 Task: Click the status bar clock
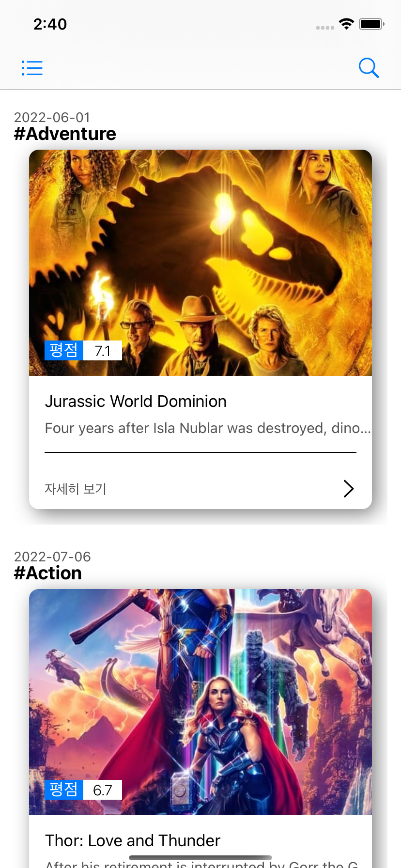[x=50, y=24]
